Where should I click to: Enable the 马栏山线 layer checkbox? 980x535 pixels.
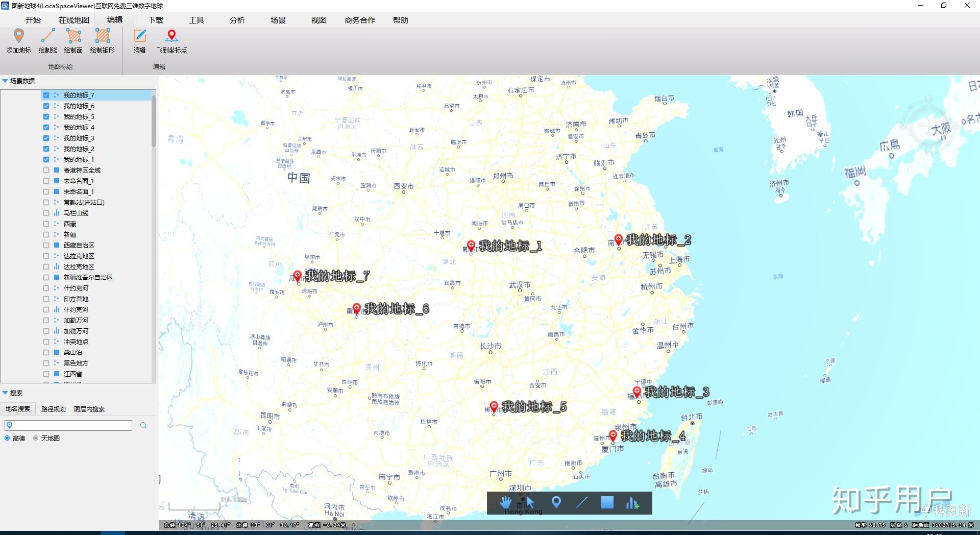[46, 213]
